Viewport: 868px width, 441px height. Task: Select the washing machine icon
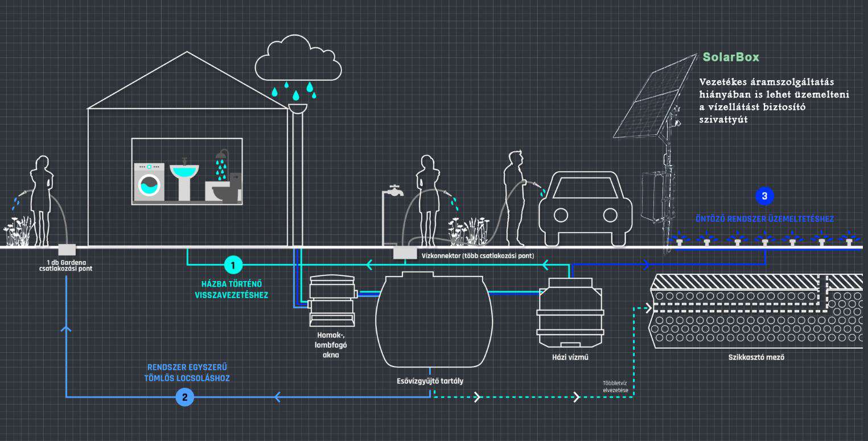pos(149,183)
